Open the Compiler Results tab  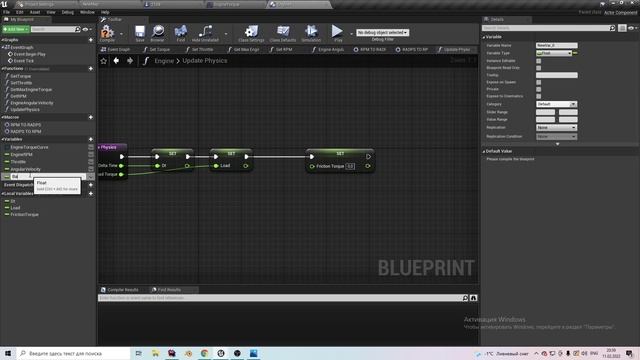click(120, 290)
